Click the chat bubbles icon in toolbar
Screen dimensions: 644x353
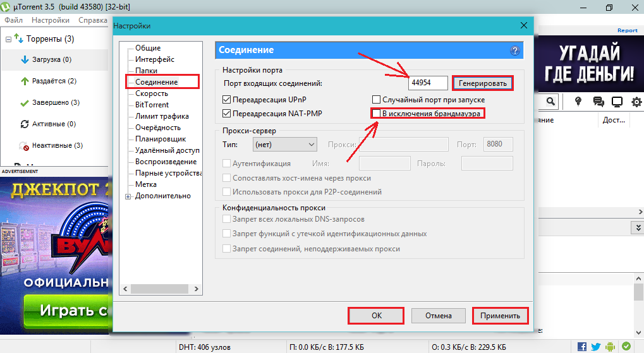pyautogui.click(x=598, y=102)
